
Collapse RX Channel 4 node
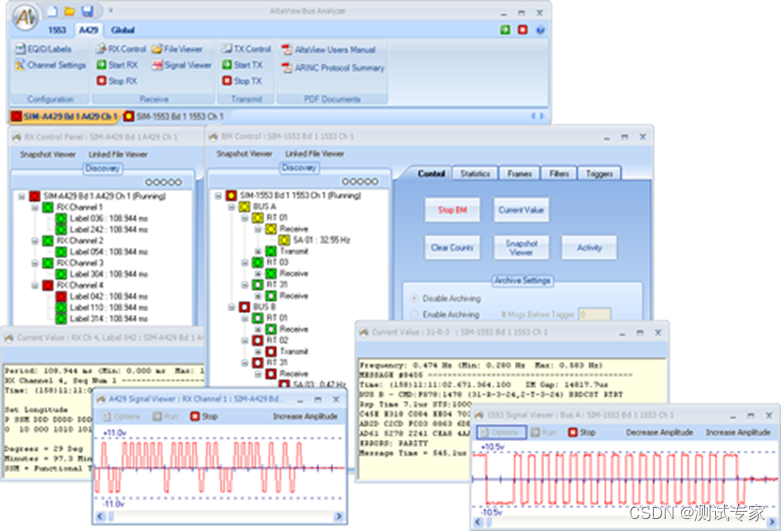(35, 285)
